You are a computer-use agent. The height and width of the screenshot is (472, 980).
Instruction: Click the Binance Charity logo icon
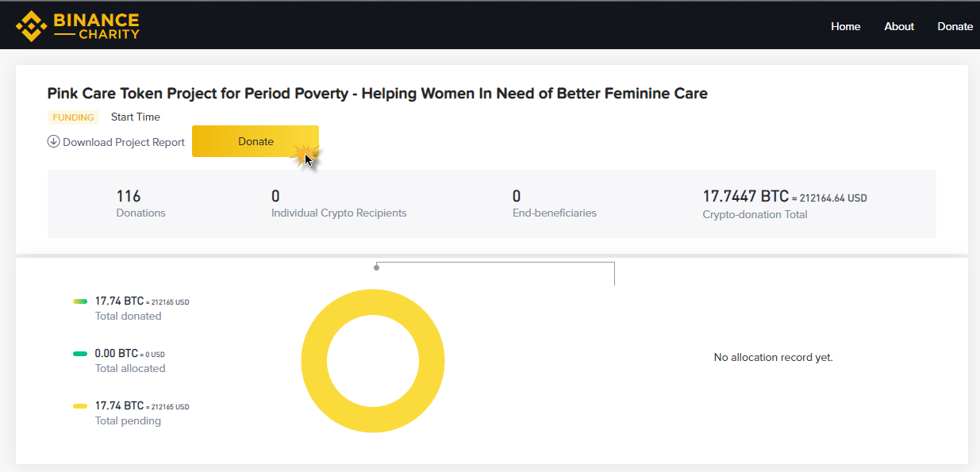click(x=32, y=25)
